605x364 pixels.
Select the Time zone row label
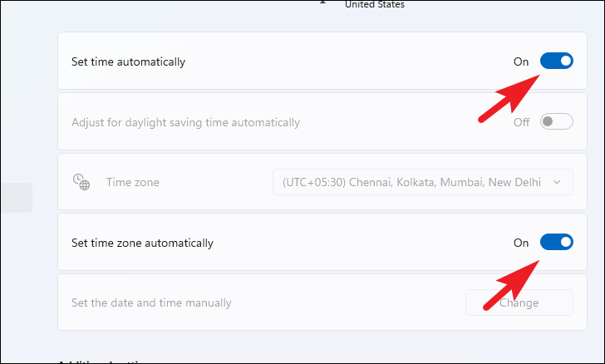coord(132,182)
